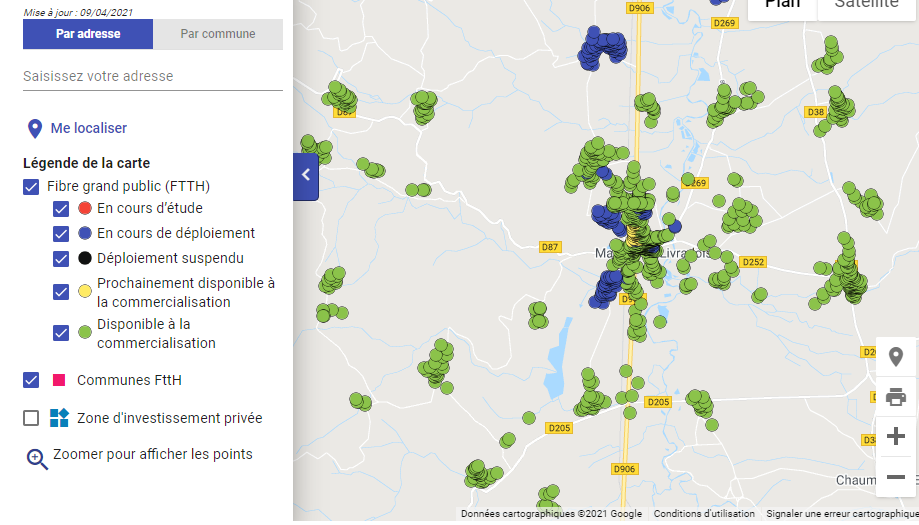Switch to the Par commune tab
The image size is (919, 525).
coord(218,34)
